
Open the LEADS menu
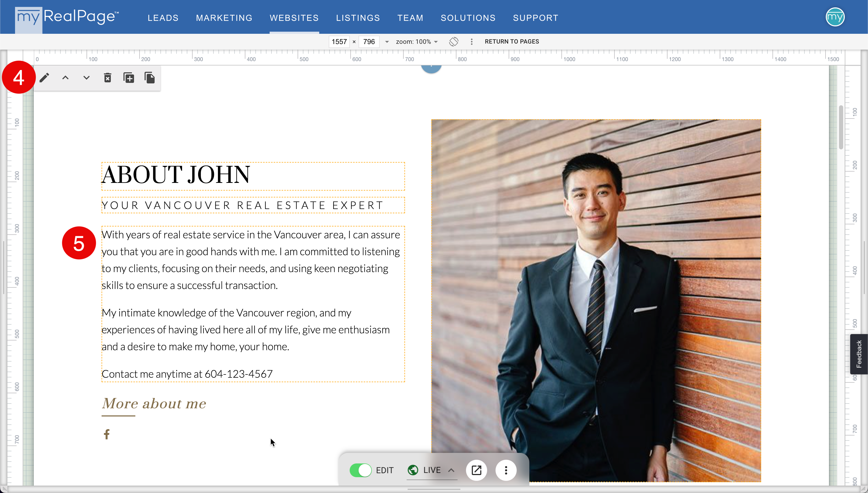click(x=163, y=18)
